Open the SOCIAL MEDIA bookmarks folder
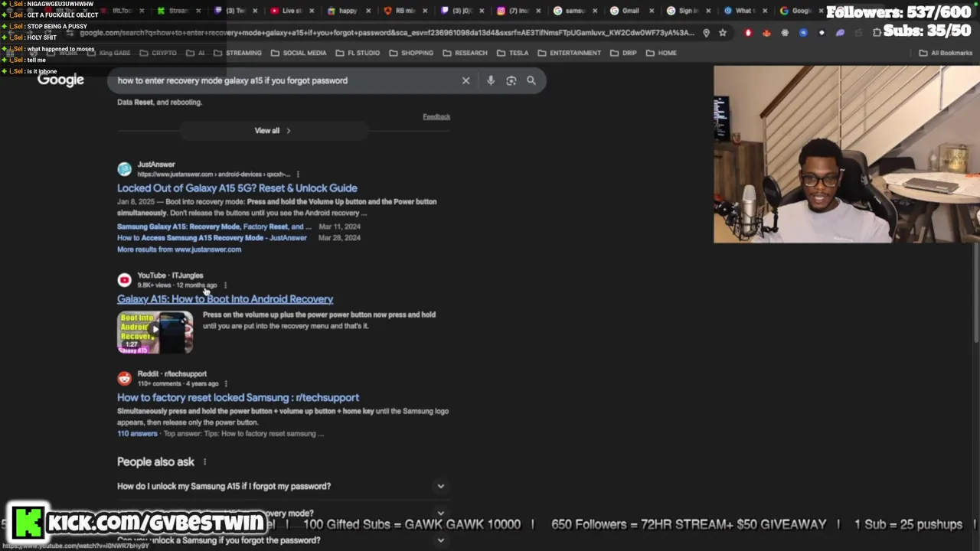980x551 pixels. (298, 53)
